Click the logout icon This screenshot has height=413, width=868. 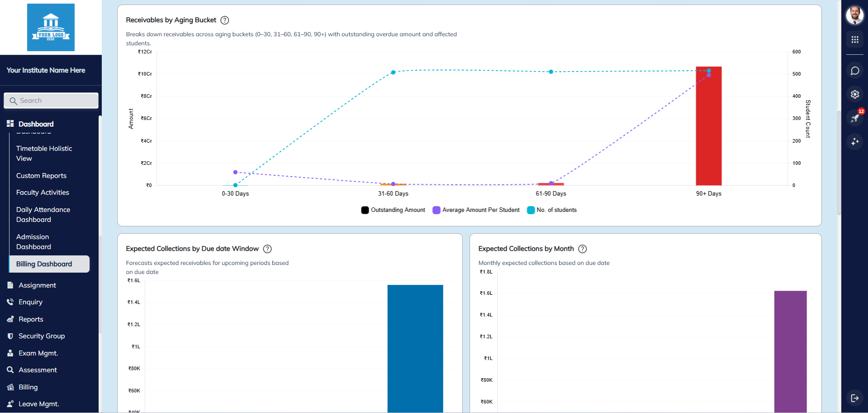[x=854, y=398]
